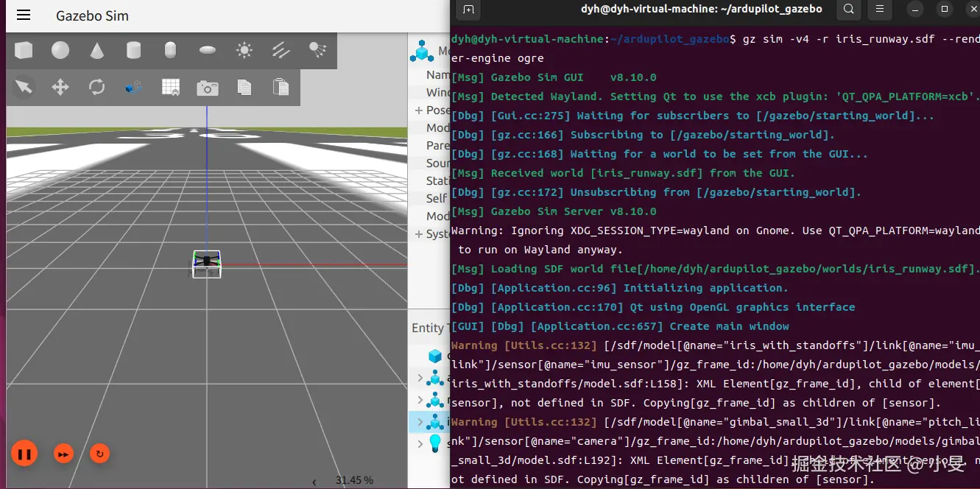This screenshot has width=980, height=489.
Task: Open the terminal hamburger menu
Action: tap(879, 10)
